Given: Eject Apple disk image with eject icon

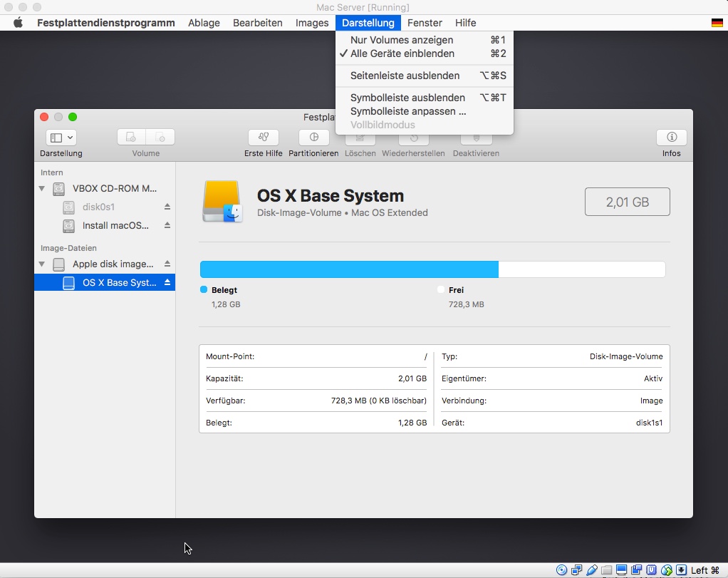Looking at the screenshot, I should pos(167,264).
